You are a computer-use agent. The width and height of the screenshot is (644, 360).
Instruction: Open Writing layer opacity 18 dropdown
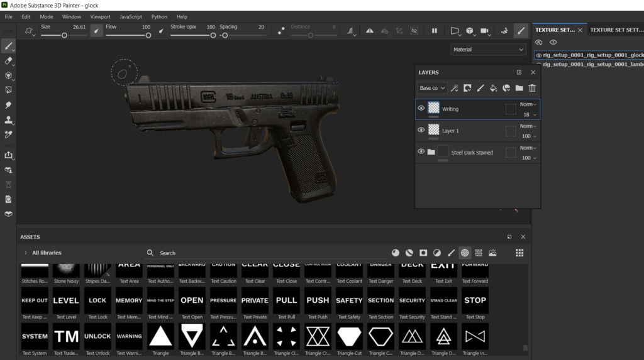(x=530, y=114)
